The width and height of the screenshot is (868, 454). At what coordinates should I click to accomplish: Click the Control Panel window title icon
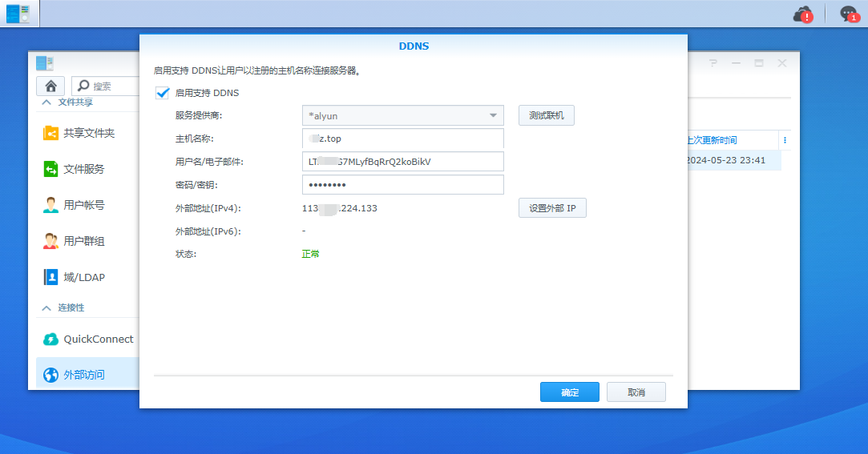click(x=45, y=63)
